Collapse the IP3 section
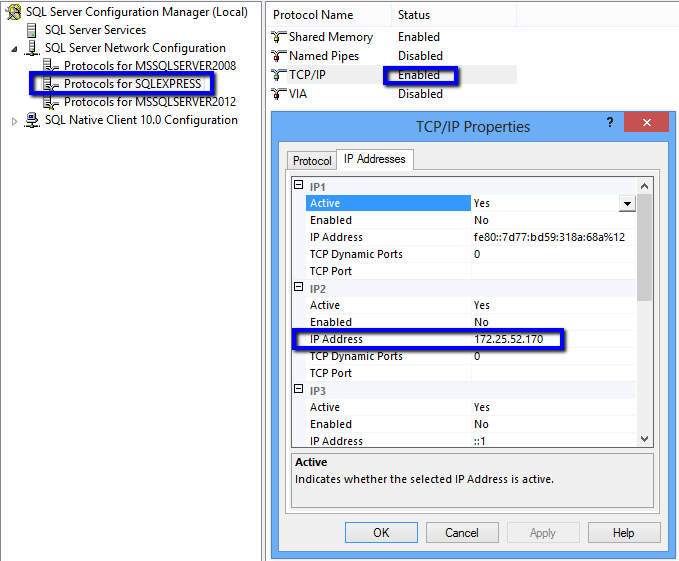The width and height of the screenshot is (679, 561). [298, 389]
